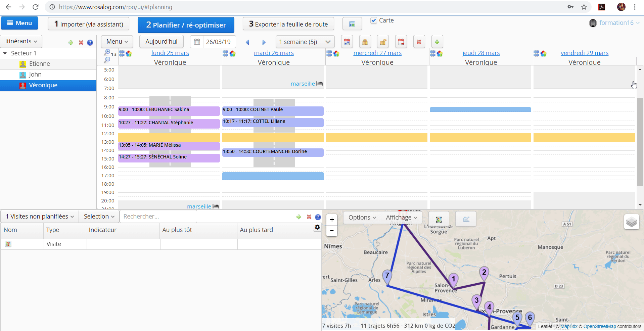Sort by Au plus tôt column header

[177, 230]
